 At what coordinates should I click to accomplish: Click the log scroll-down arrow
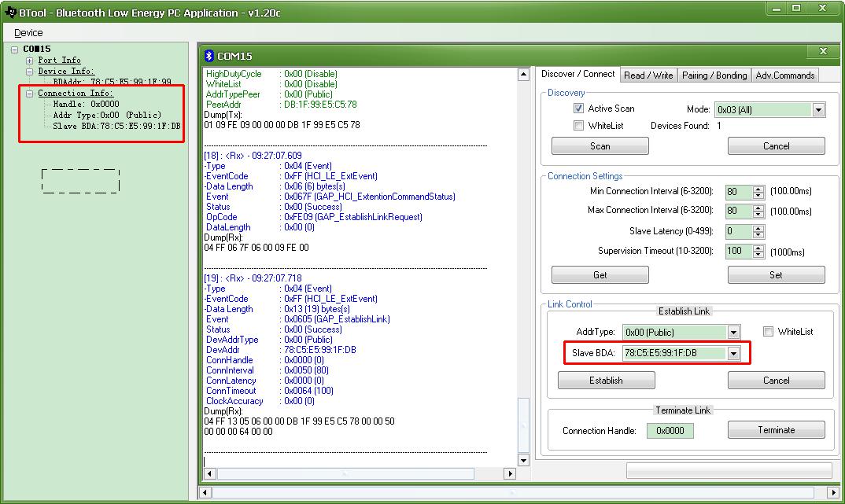[x=523, y=460]
